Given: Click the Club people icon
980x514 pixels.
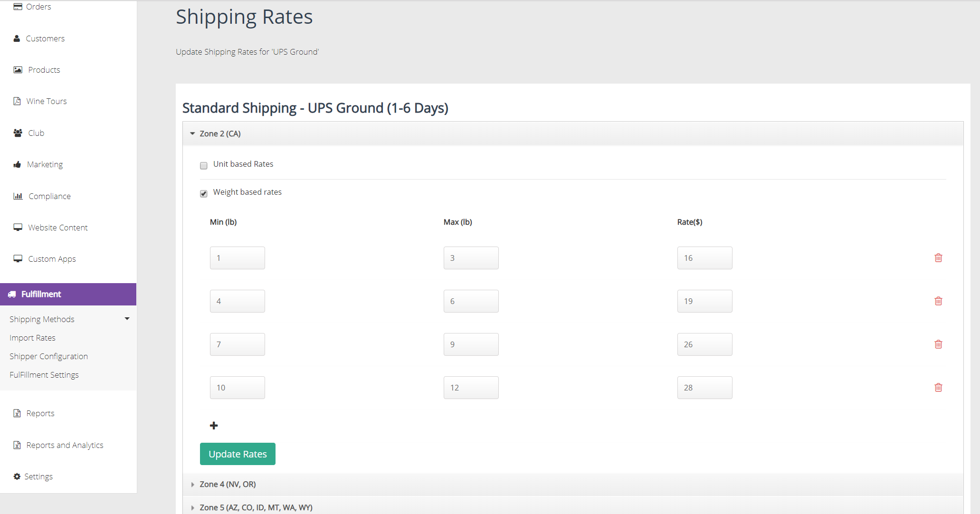Looking at the screenshot, I should (18, 133).
